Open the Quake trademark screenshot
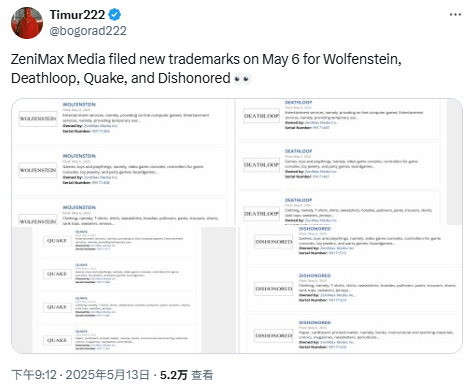This screenshot has width=471, height=392. click(123, 289)
